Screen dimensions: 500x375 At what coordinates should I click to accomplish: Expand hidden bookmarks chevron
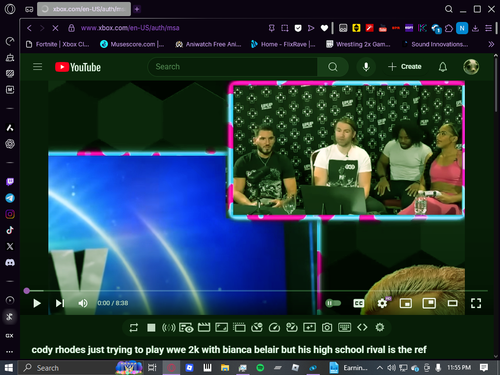click(491, 44)
